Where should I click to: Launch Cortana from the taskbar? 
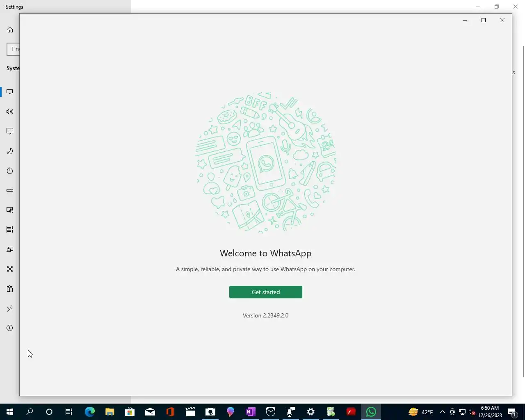pos(49,412)
